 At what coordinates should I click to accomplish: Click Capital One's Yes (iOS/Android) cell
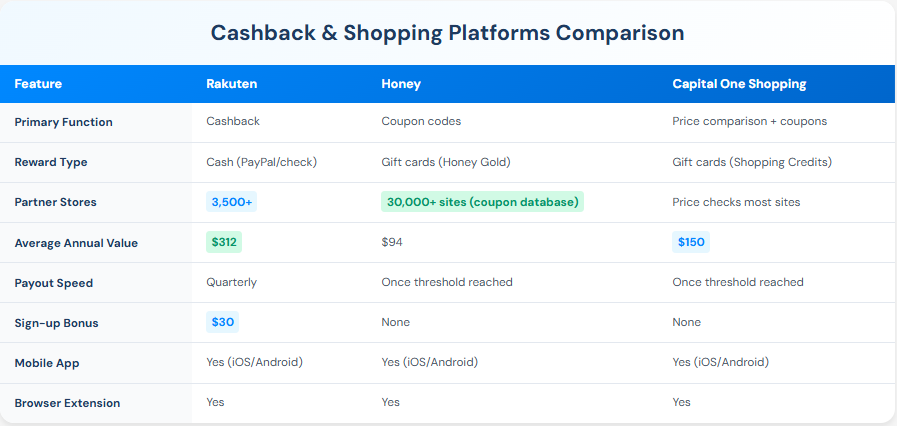point(721,362)
